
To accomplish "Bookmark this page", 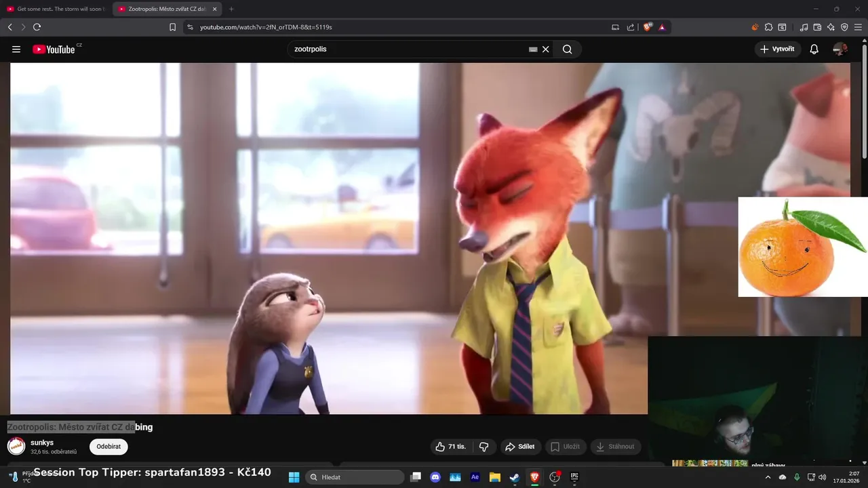I will (173, 27).
